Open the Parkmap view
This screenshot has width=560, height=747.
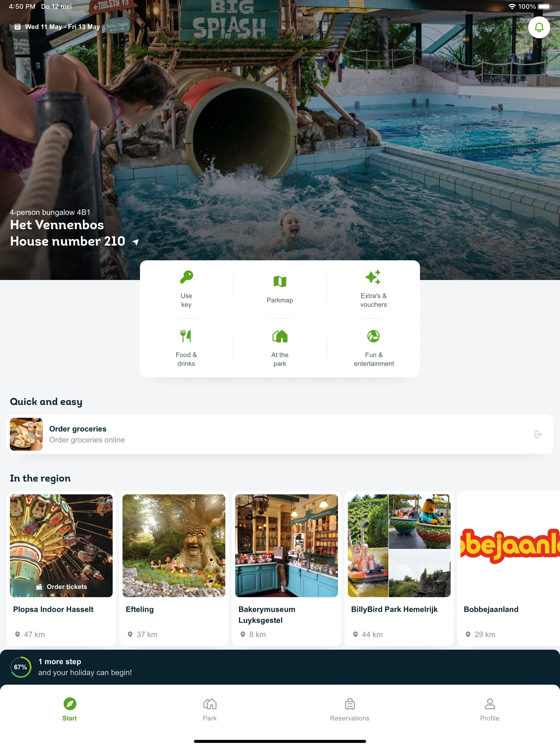279,288
